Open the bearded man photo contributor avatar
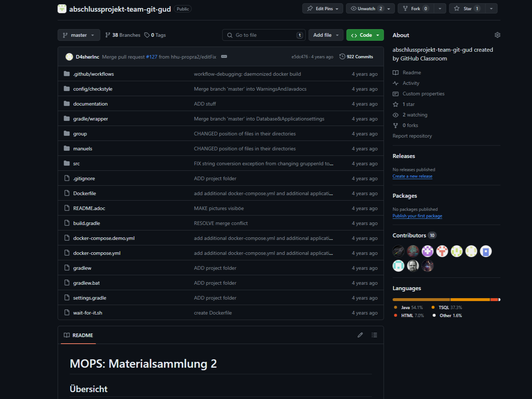 413,266
